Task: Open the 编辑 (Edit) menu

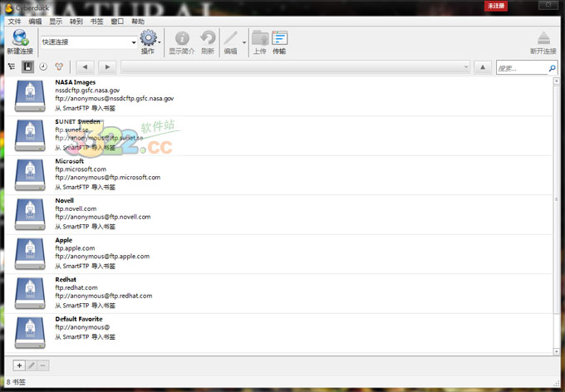Action: click(35, 22)
